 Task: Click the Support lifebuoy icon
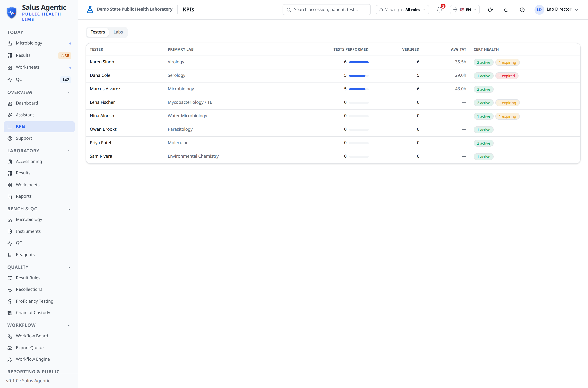click(x=10, y=139)
